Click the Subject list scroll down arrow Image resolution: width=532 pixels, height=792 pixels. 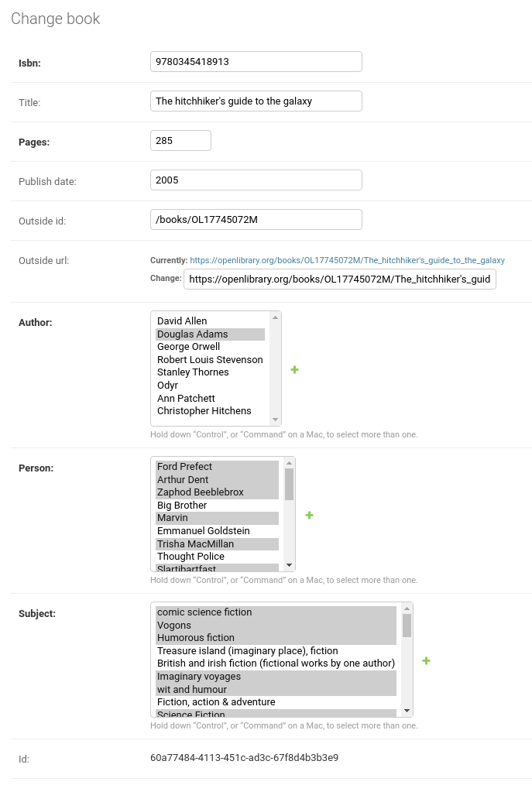(407, 711)
